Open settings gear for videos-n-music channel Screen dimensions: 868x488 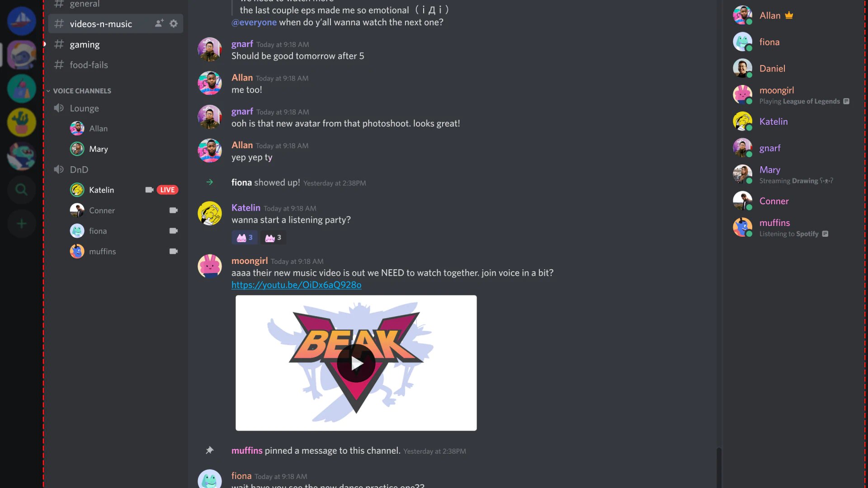174,23
